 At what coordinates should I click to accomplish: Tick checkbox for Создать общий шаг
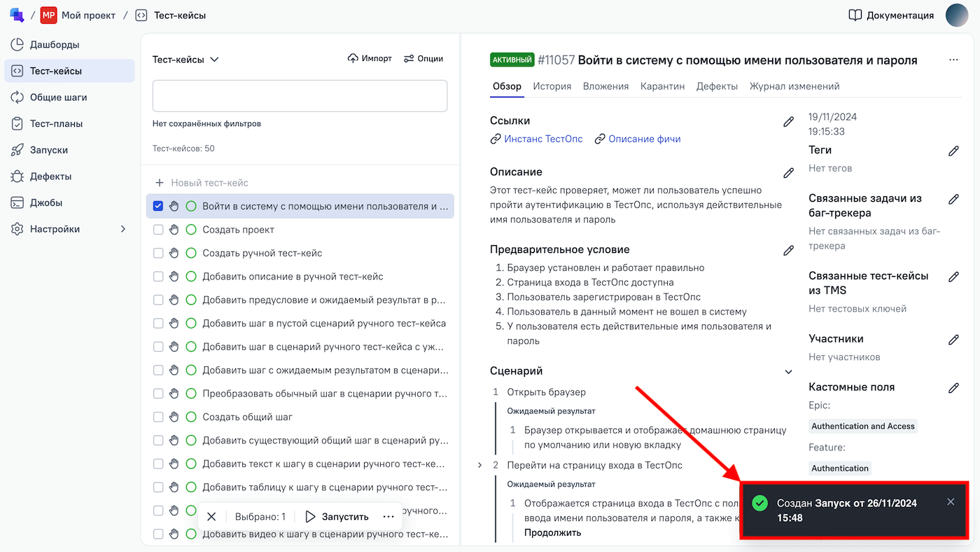(x=158, y=417)
